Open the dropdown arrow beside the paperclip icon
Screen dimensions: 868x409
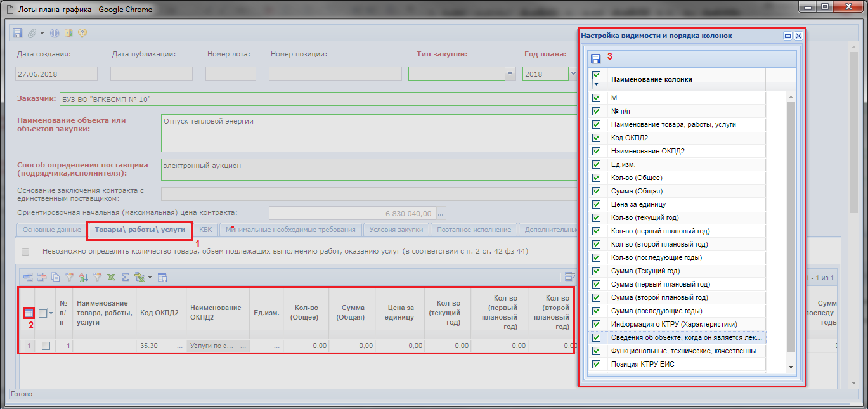point(42,33)
